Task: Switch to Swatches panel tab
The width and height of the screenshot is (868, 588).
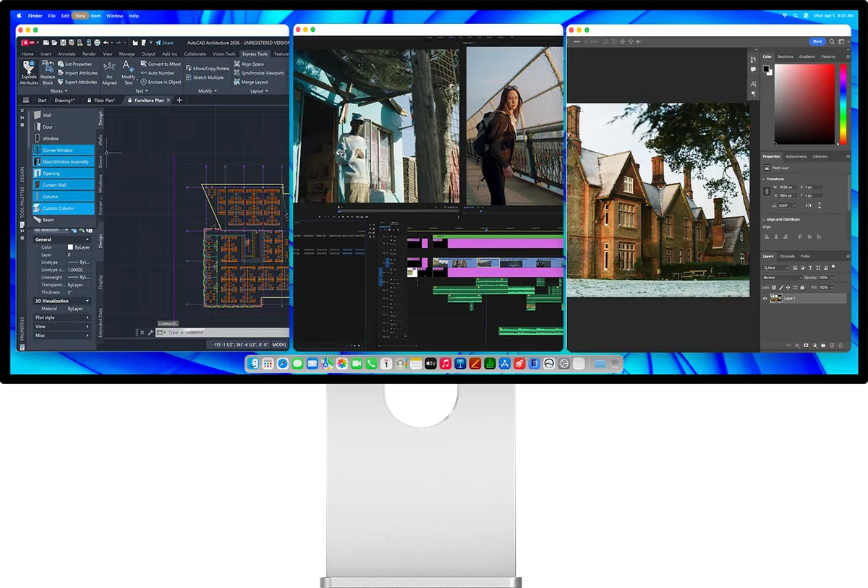Action: click(785, 56)
